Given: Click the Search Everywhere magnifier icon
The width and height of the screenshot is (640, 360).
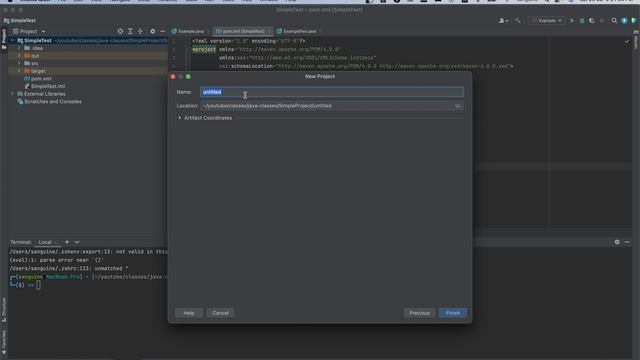Looking at the screenshot, I should (x=614, y=20).
